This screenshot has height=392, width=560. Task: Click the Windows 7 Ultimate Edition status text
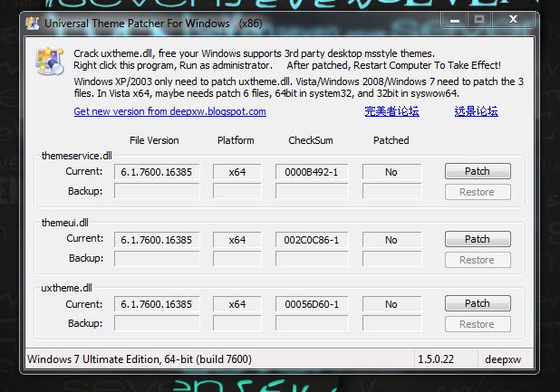tap(140, 359)
